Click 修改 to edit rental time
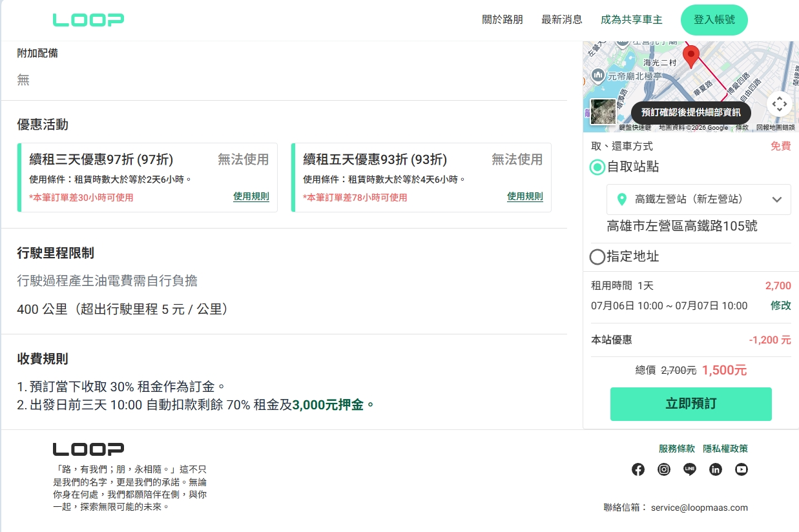 click(781, 306)
